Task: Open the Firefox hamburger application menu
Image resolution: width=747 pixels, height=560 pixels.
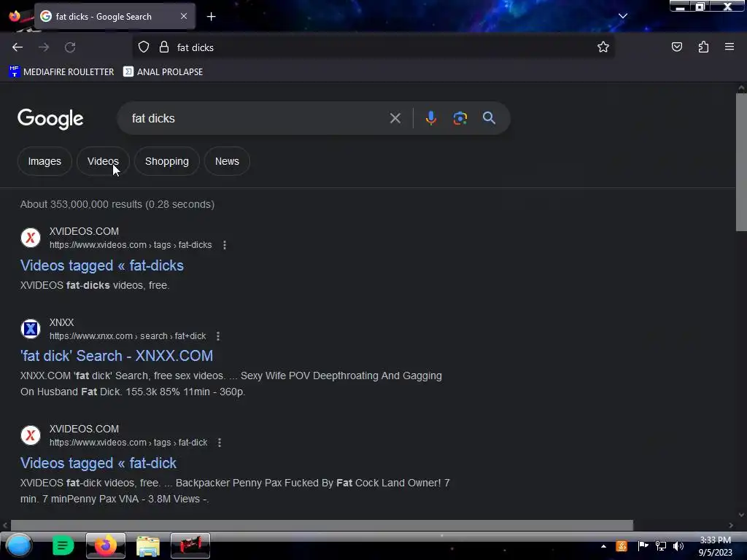Action: click(x=729, y=47)
